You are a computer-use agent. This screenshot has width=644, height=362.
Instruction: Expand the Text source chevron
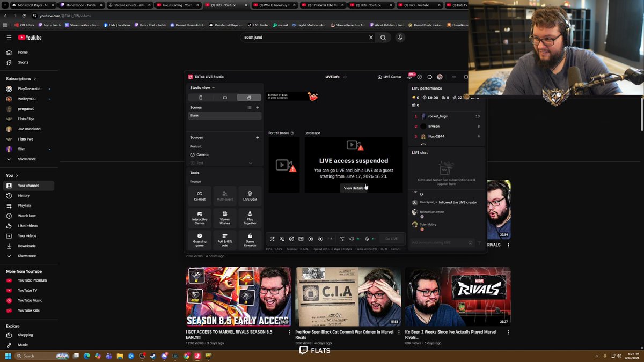[250, 163]
